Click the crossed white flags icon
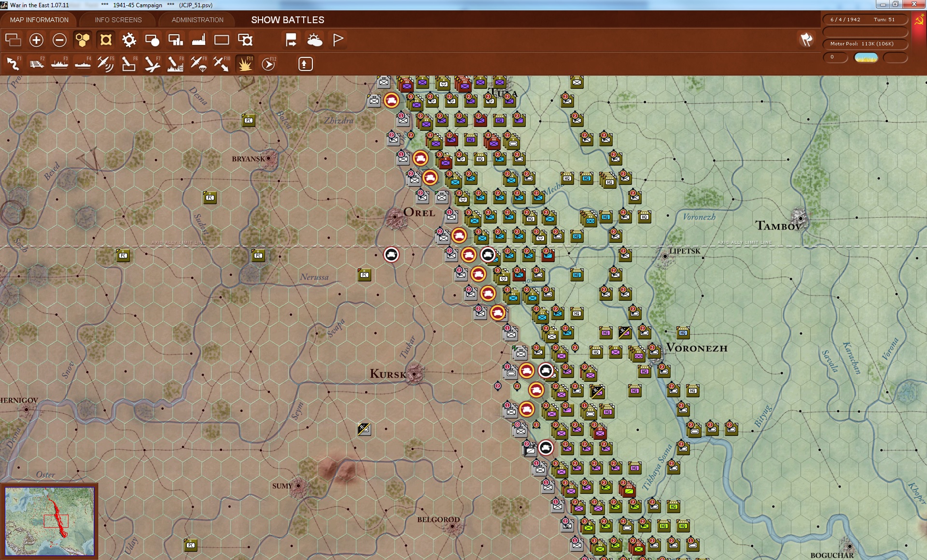 806,40
